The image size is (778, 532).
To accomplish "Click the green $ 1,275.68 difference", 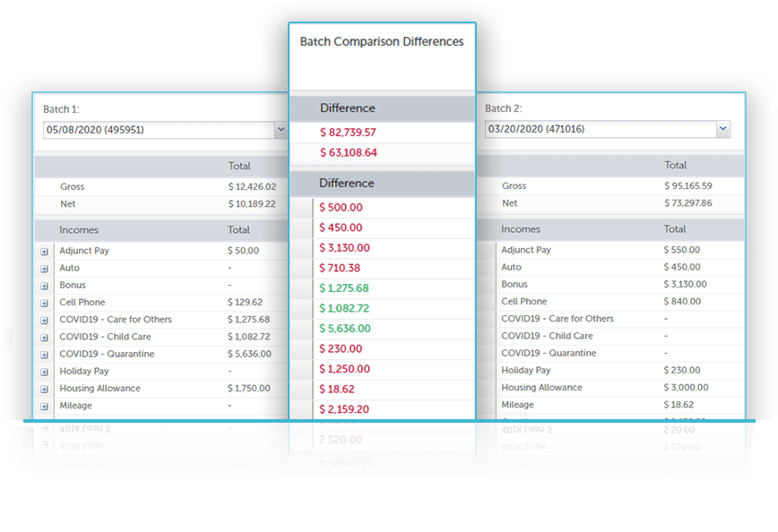I will click(344, 288).
